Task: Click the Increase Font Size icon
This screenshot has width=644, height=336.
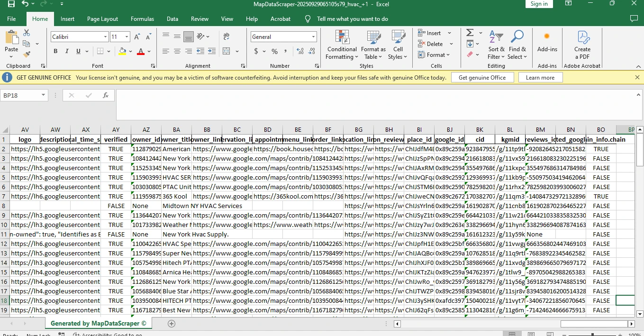Action: 137,37
